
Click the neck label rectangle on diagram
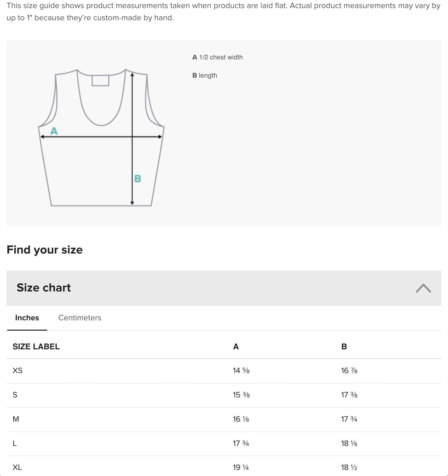coord(101,81)
